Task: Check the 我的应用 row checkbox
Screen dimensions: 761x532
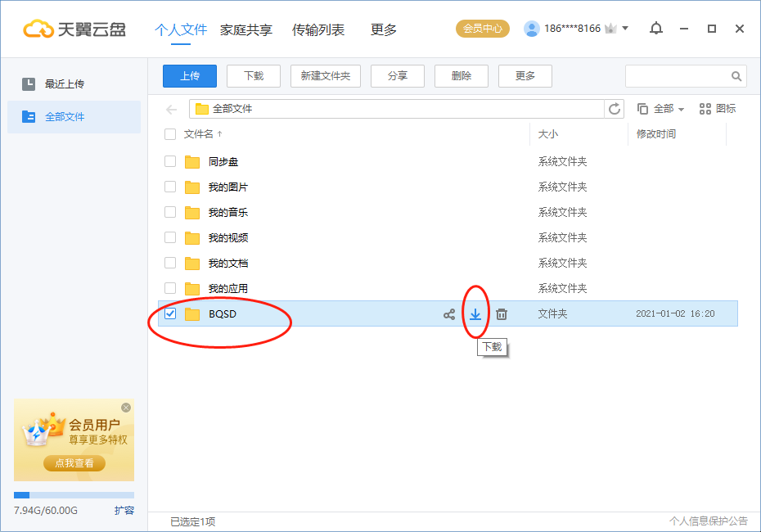Action: [x=170, y=288]
